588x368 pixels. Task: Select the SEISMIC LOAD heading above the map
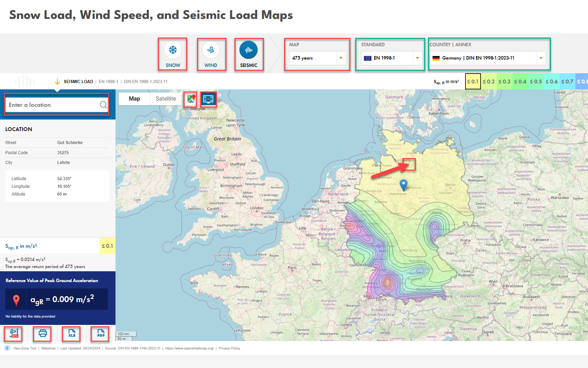tap(78, 81)
